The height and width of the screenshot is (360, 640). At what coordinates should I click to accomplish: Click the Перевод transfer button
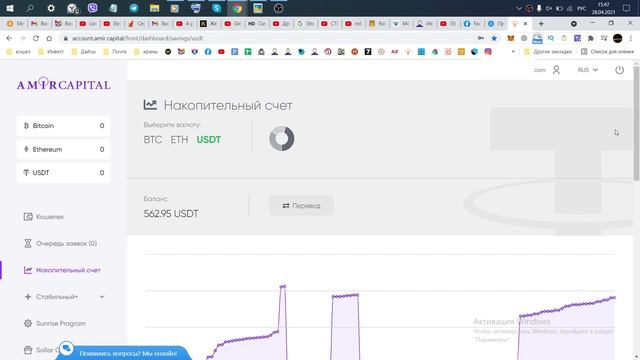[x=301, y=205]
